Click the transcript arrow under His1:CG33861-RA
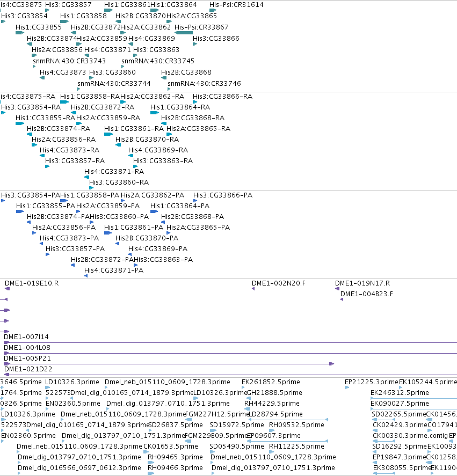This screenshot has width=457, height=476. [x=108, y=134]
